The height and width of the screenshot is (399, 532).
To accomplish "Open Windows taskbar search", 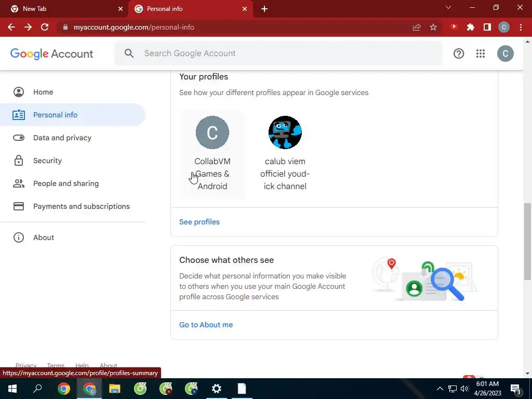I will click(37, 389).
